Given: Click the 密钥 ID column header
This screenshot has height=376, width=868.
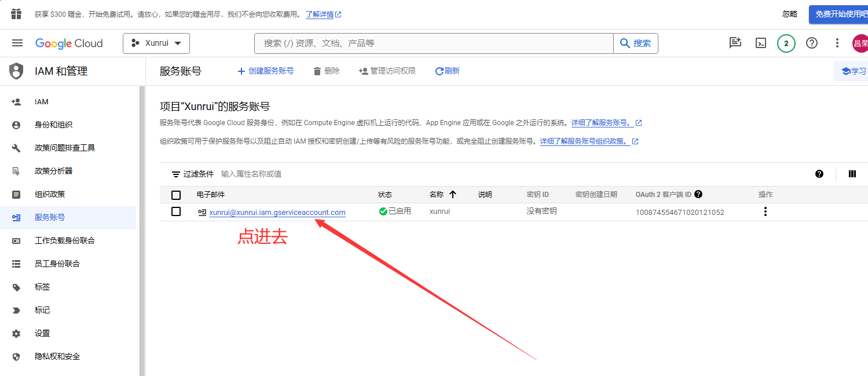Looking at the screenshot, I should pos(538,195).
